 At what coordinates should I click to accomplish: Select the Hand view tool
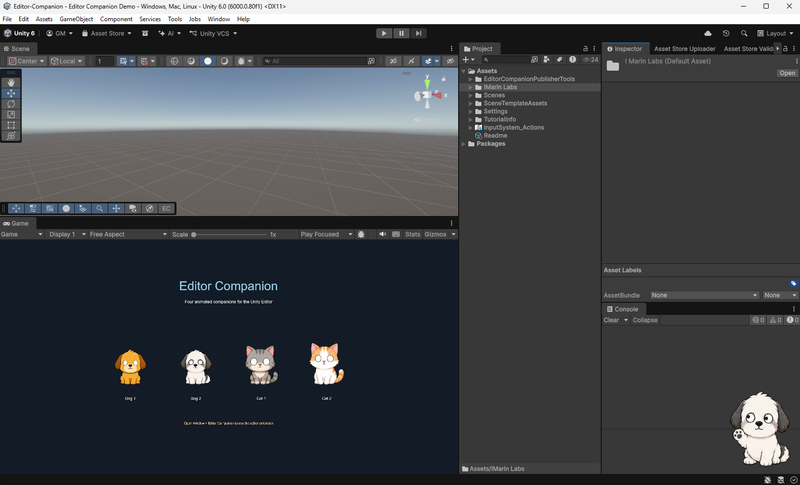pos(11,83)
